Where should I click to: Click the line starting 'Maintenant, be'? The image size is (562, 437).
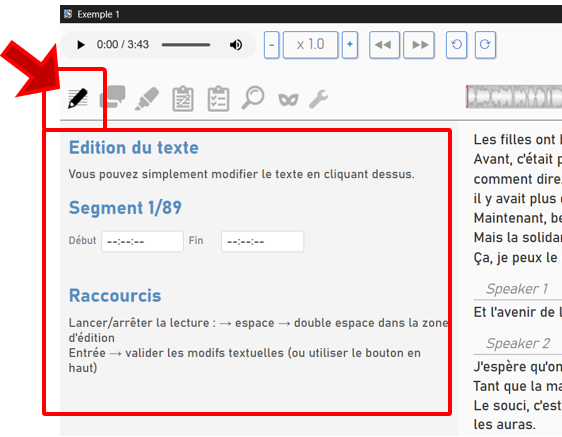518,218
